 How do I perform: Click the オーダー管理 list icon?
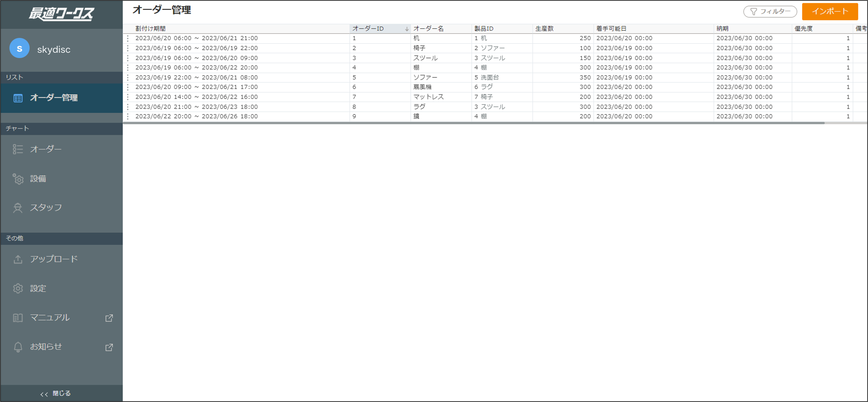click(18, 98)
